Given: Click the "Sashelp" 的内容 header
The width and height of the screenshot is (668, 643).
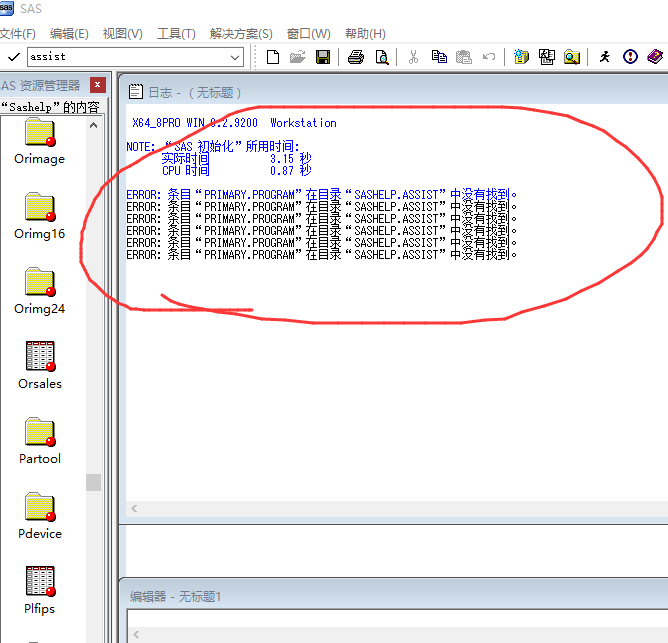Looking at the screenshot, I should (50, 107).
